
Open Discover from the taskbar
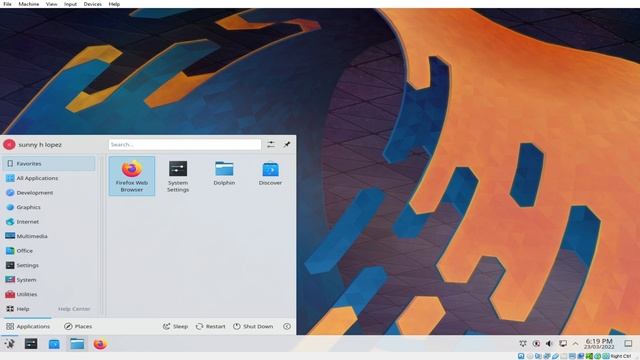54,344
